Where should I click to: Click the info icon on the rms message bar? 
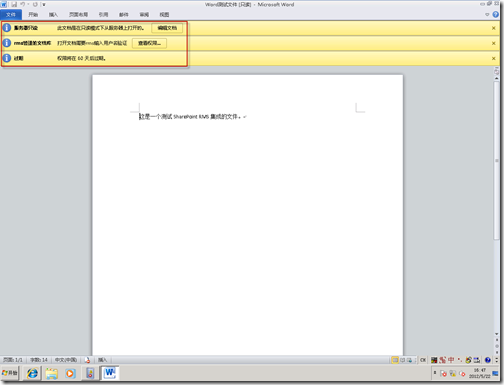[x=7, y=43]
